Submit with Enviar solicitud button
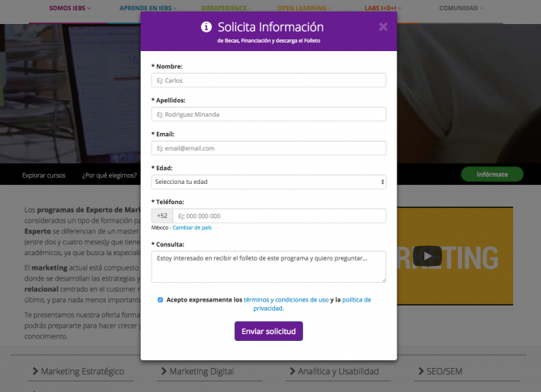The height and width of the screenshot is (392, 541). [268, 331]
